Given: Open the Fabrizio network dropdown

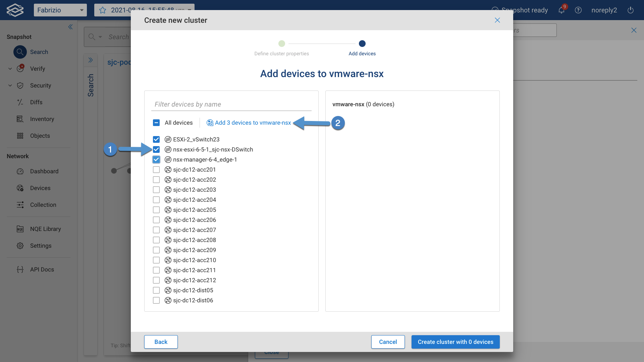Looking at the screenshot, I should [x=60, y=10].
